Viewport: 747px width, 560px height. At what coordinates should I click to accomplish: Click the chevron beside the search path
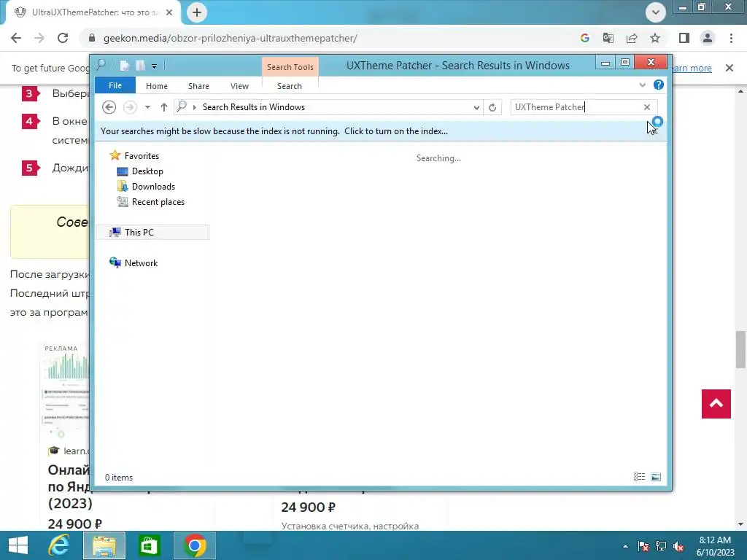(194, 108)
